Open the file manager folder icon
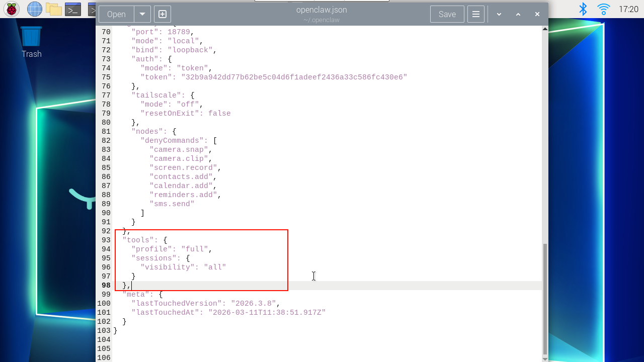Image resolution: width=644 pixels, height=362 pixels. click(53, 9)
